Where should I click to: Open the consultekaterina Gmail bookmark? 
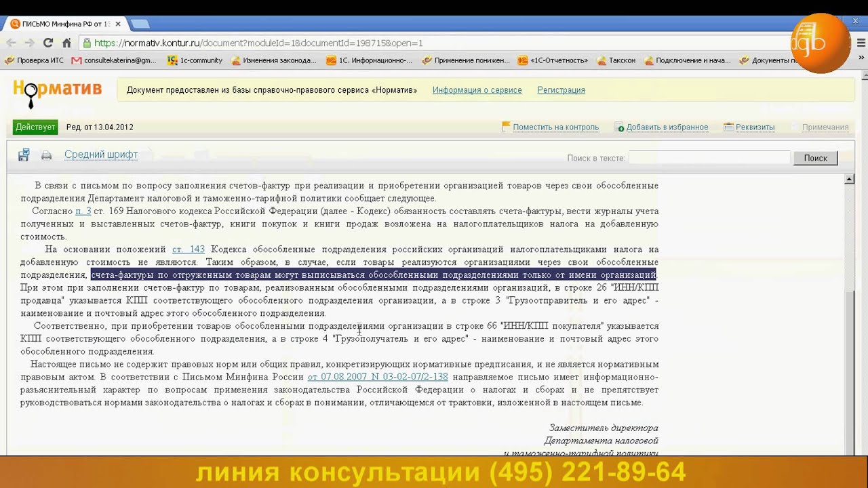[114, 60]
